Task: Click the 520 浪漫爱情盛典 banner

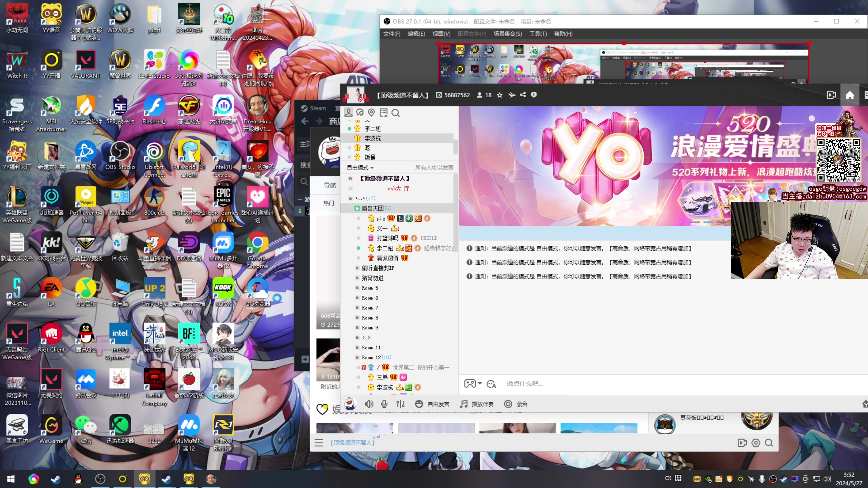Action: coord(663,166)
